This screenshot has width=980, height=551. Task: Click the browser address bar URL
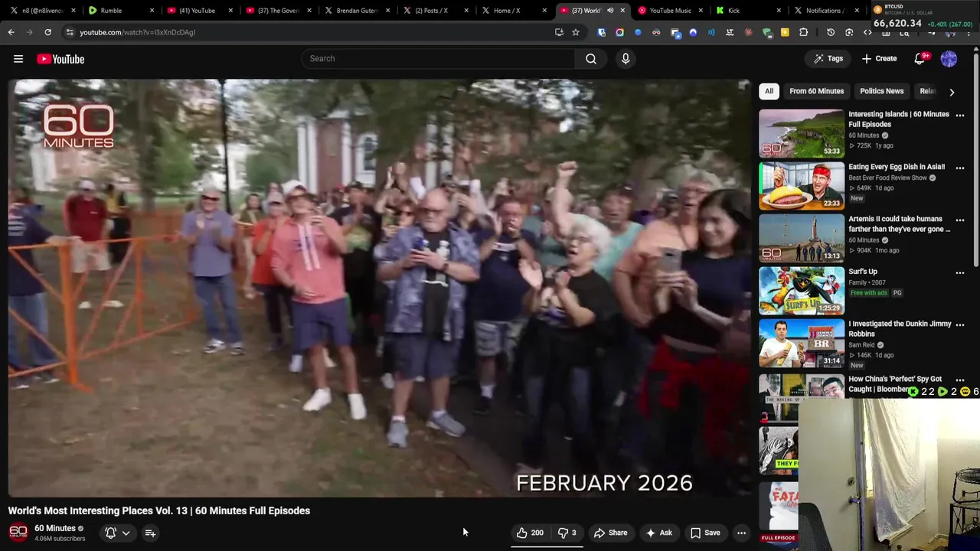[138, 32]
